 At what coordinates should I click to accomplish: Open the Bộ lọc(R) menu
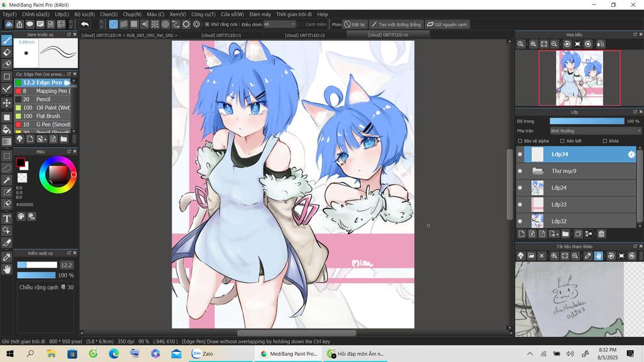tap(84, 14)
